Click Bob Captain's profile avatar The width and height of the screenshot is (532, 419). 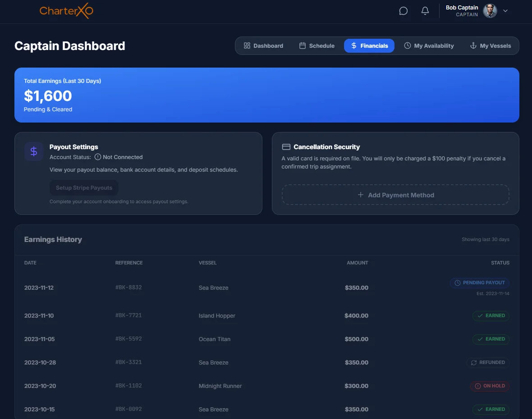point(490,11)
